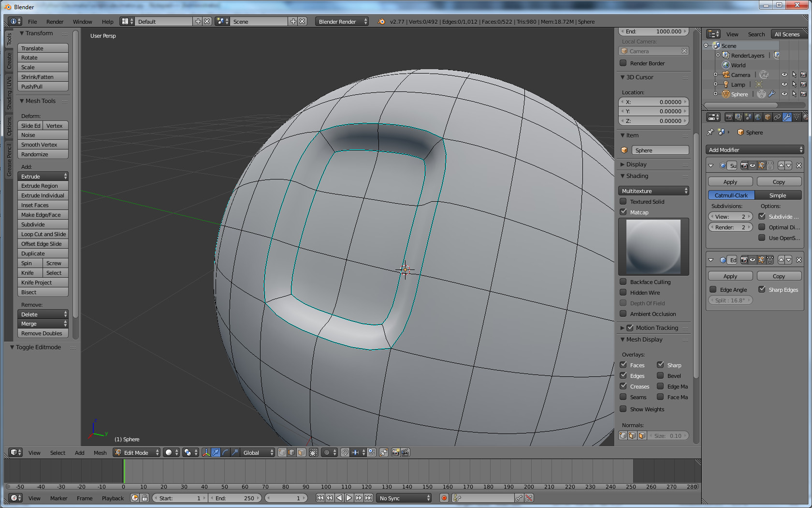The width and height of the screenshot is (812, 508).
Task: Click the Inset Faces button
Action: [43, 205]
